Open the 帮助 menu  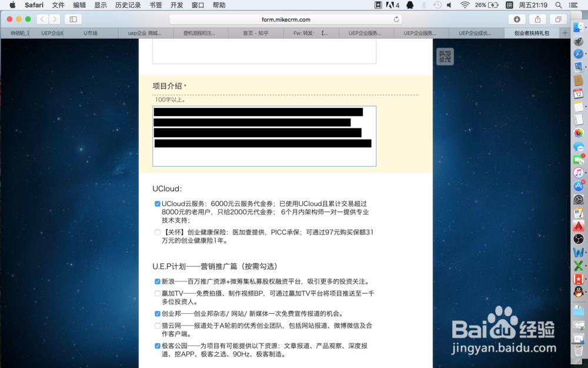[x=219, y=5]
